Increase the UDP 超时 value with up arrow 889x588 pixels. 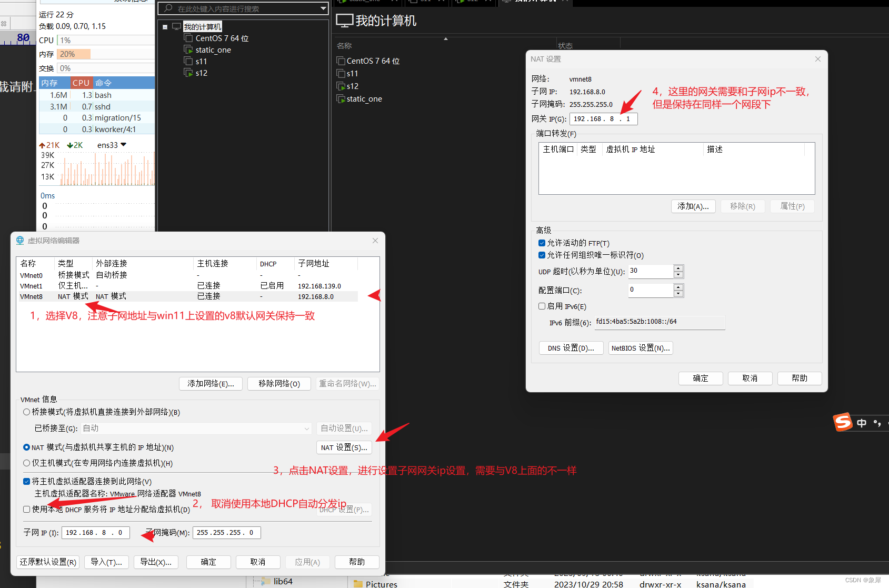(x=678, y=268)
